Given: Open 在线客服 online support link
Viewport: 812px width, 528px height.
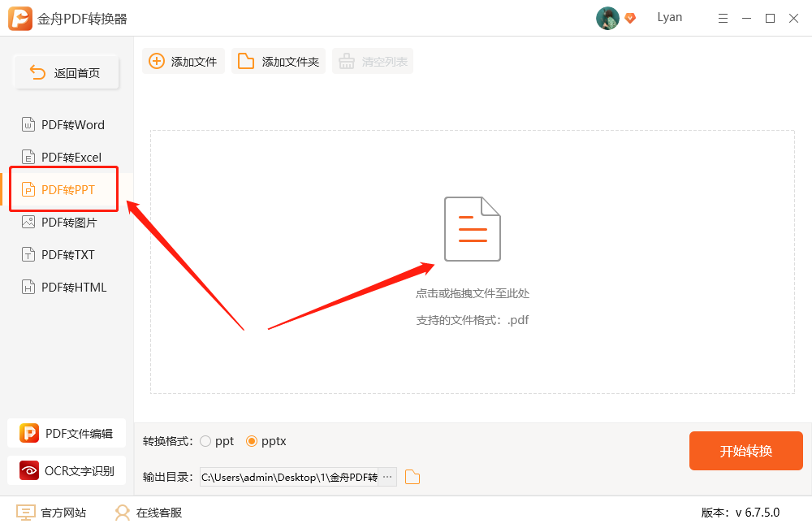Looking at the screenshot, I should pos(149,513).
